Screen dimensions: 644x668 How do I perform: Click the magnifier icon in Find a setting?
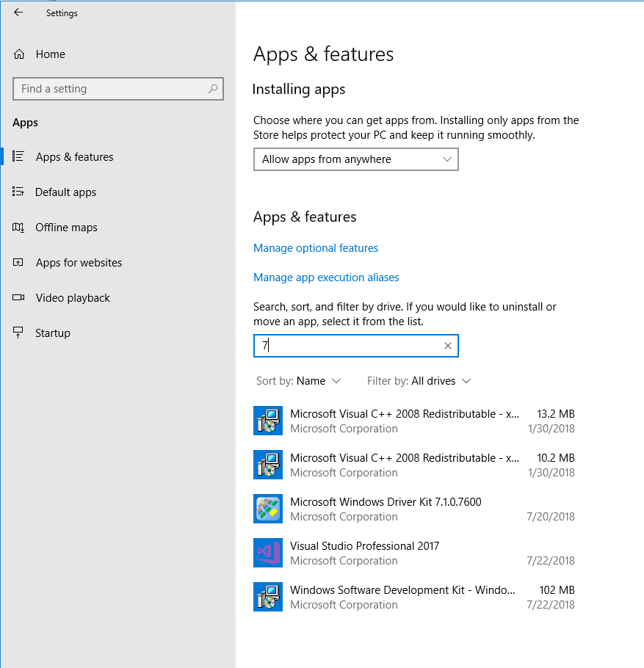point(213,89)
